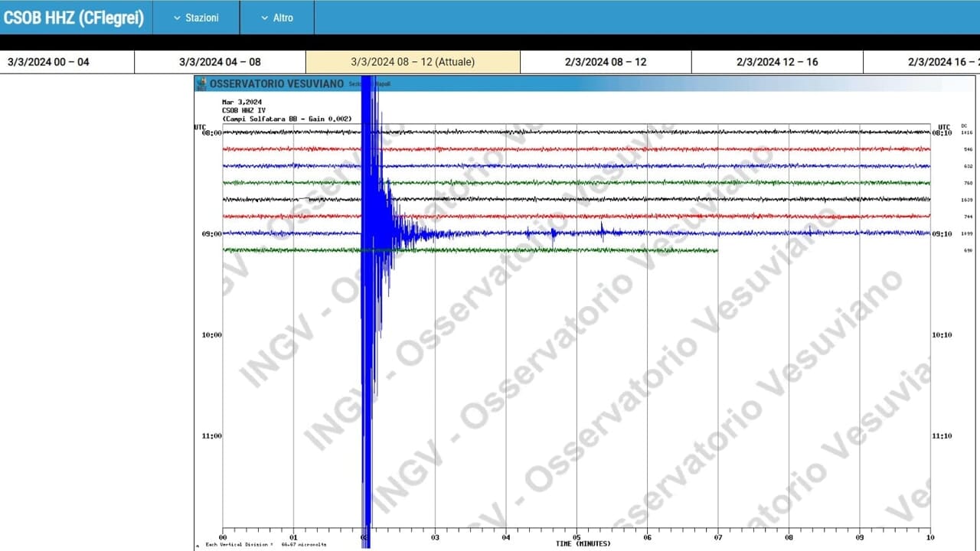Click the CSOB HHZ IV station text
The width and height of the screenshot is (980, 551).
243,110
